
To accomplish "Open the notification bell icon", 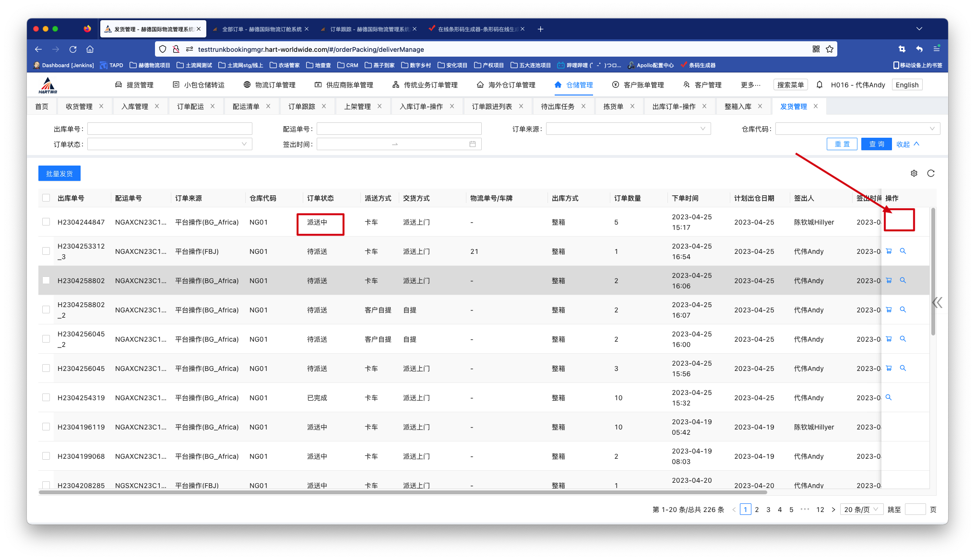I will coord(819,84).
